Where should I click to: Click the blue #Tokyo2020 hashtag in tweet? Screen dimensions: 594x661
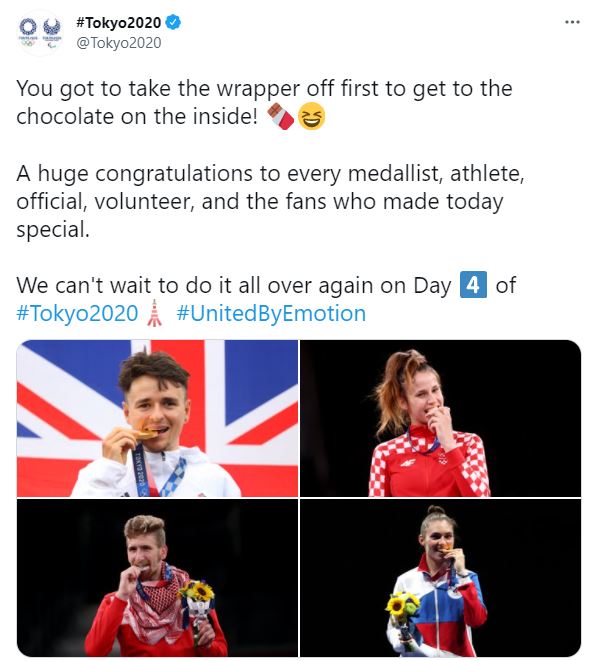(77, 313)
